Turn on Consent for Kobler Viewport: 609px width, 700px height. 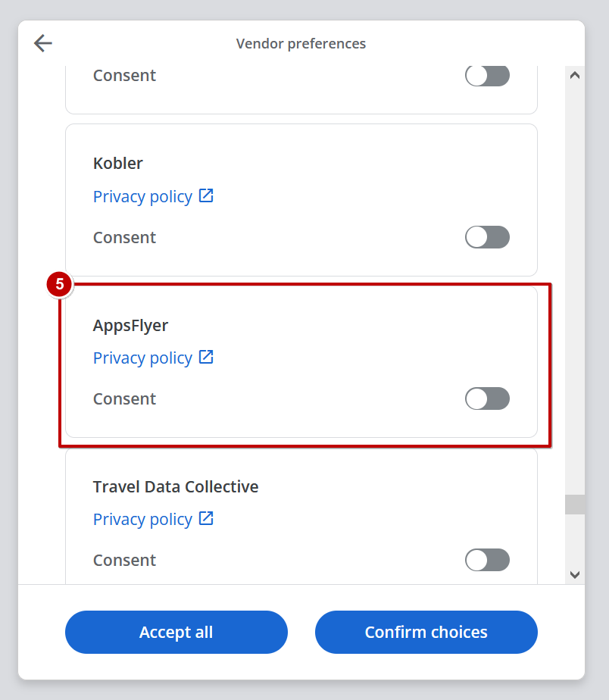click(x=487, y=237)
